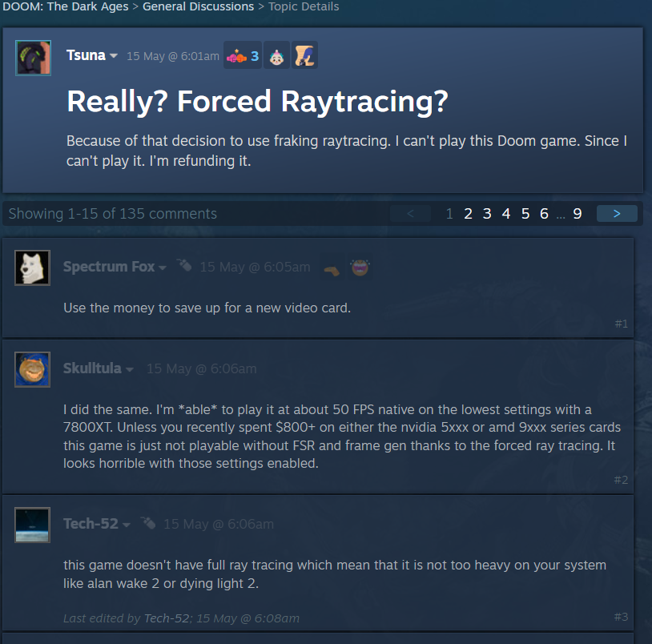
Task: Click the badge icon next to Tech-52's name
Action: coord(147,522)
